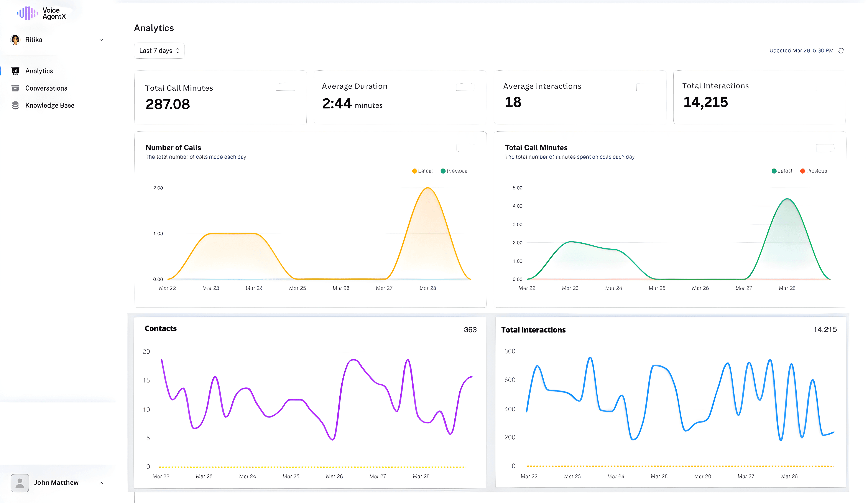Screen dimensions: 868x503
Task: Open the Analytics menu item
Action: (39, 71)
